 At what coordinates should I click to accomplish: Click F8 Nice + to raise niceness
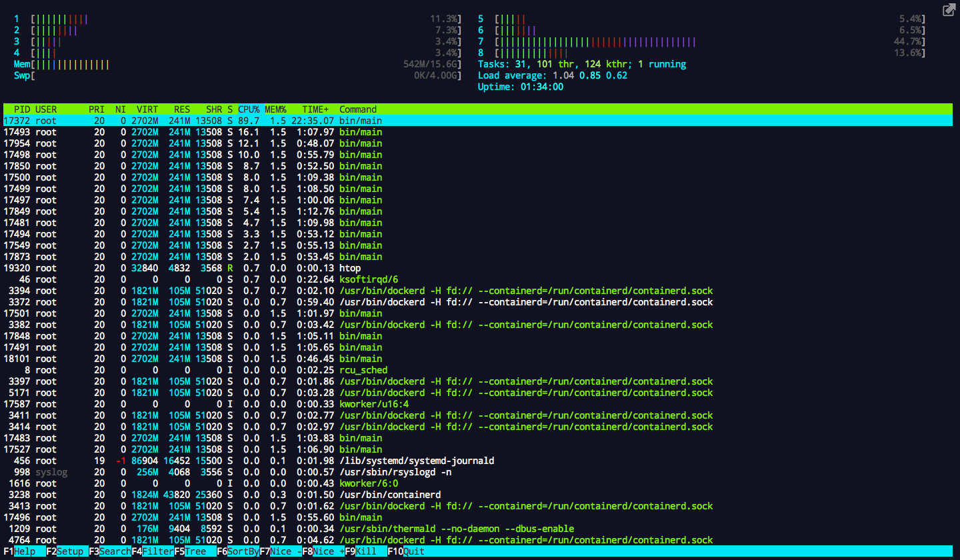pyautogui.click(x=323, y=551)
